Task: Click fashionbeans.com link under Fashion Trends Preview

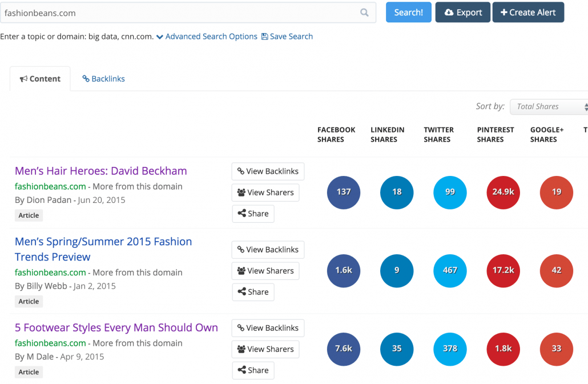Action: (50, 273)
